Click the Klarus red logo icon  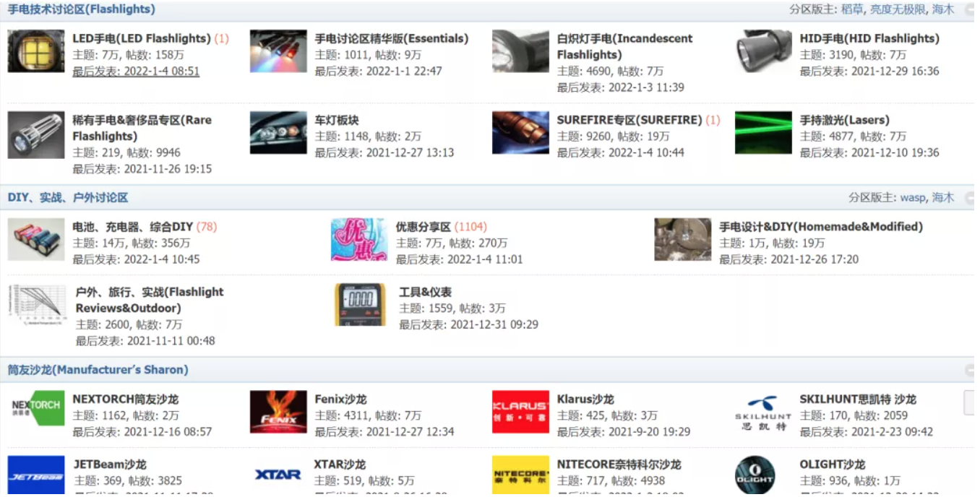coord(520,412)
